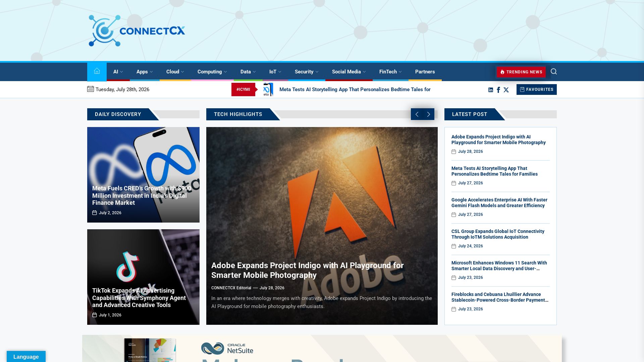
Task: Visit the X (Twitter) social icon
Action: pos(506,90)
